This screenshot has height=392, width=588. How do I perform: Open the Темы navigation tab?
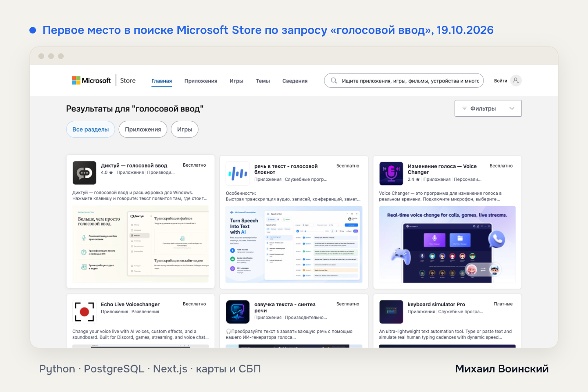[263, 81]
